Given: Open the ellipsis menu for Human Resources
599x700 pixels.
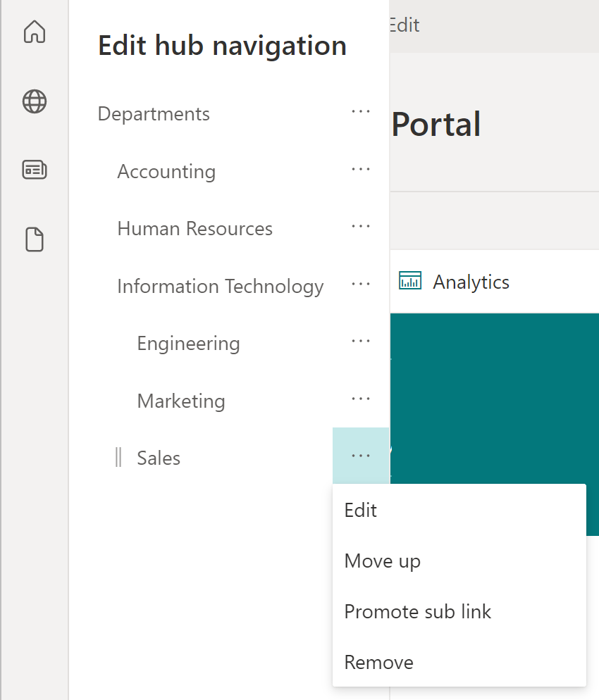Looking at the screenshot, I should pos(360,227).
